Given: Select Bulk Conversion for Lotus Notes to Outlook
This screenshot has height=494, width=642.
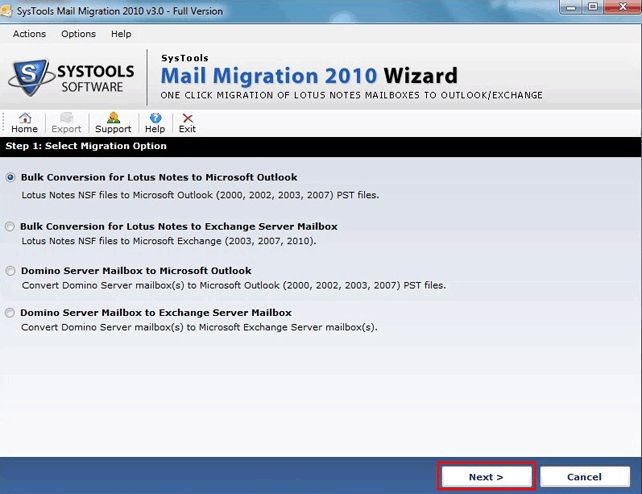Looking at the screenshot, I should pyautogui.click(x=11, y=177).
